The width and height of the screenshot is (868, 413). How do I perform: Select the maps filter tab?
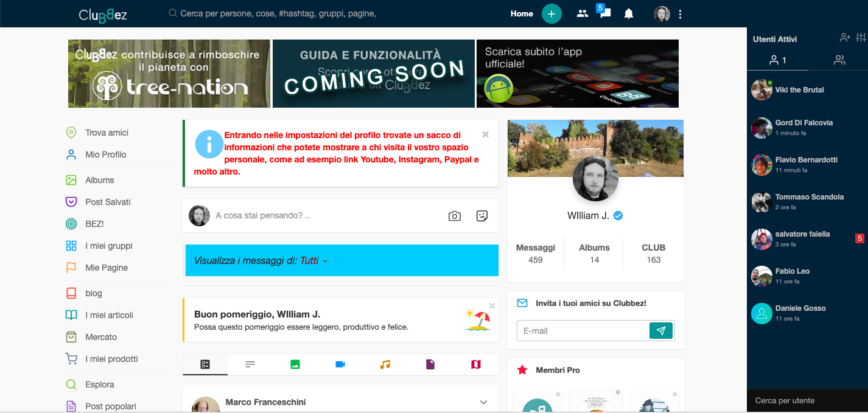click(476, 364)
